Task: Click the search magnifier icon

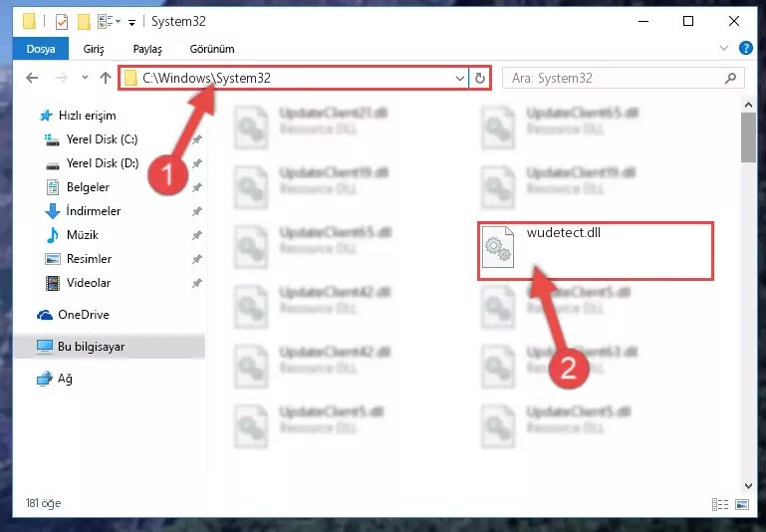Action: pyautogui.click(x=731, y=78)
